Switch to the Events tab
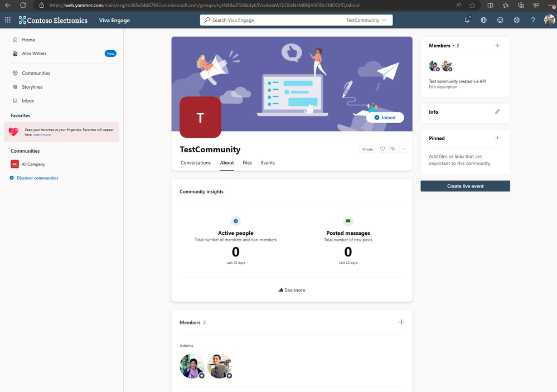Image resolution: width=557 pixels, height=392 pixels. pyautogui.click(x=268, y=163)
